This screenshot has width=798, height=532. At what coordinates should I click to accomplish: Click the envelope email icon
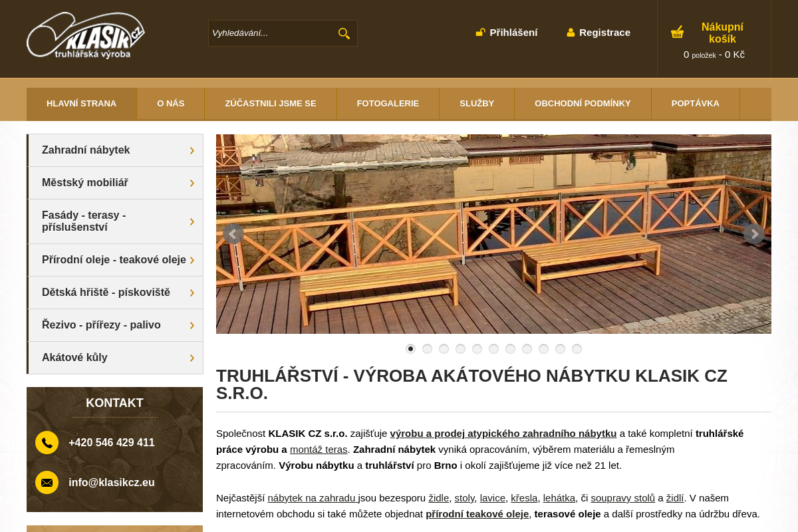point(47,483)
